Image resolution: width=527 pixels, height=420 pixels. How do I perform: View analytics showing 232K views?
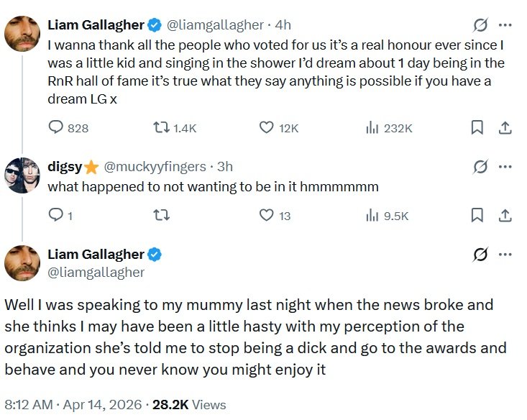[x=373, y=127]
